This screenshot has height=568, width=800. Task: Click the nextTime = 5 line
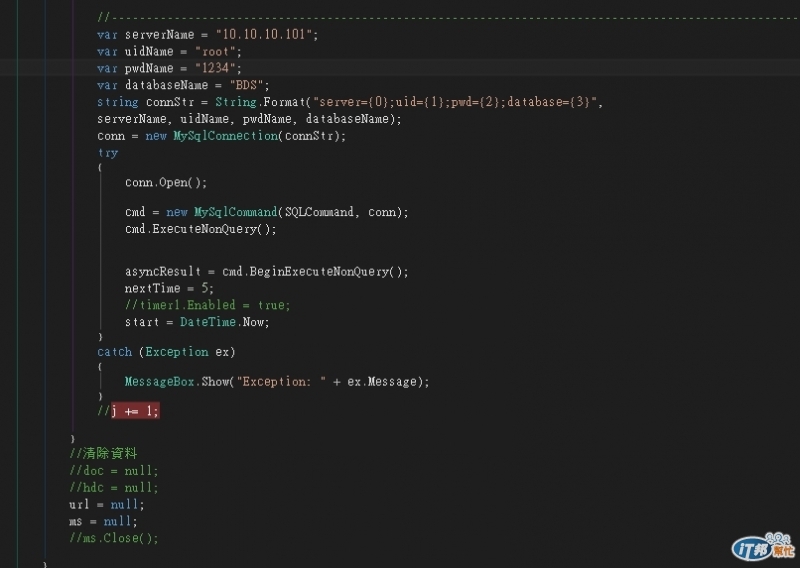(x=169, y=288)
